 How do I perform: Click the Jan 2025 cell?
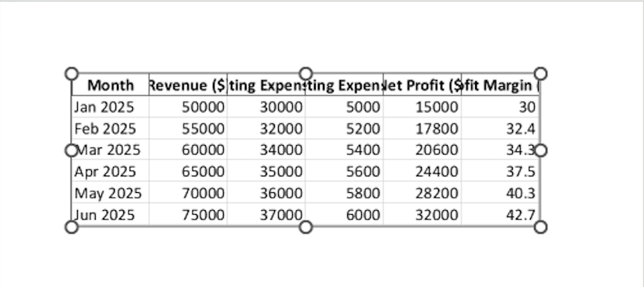click(x=111, y=107)
